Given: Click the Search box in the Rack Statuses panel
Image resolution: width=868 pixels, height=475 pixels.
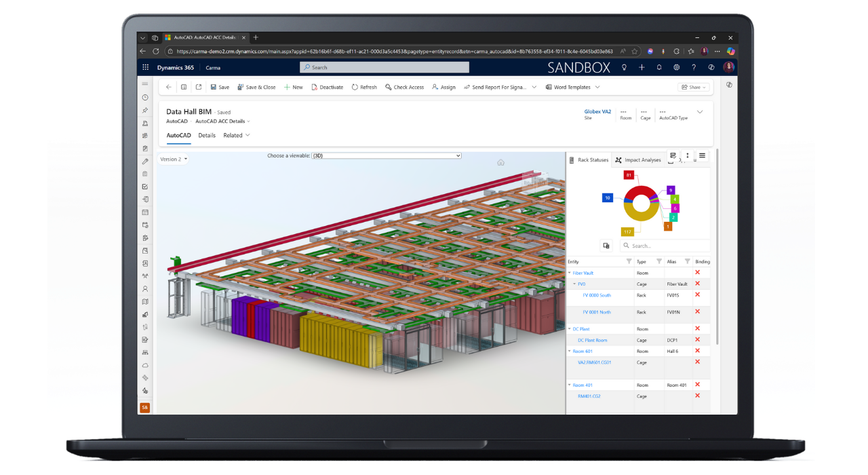Looking at the screenshot, I should click(665, 245).
